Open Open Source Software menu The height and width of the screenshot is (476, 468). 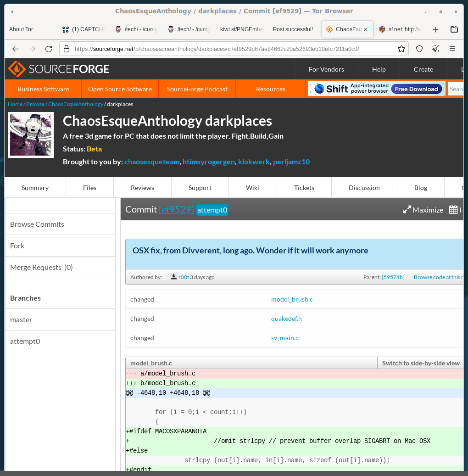point(120,89)
